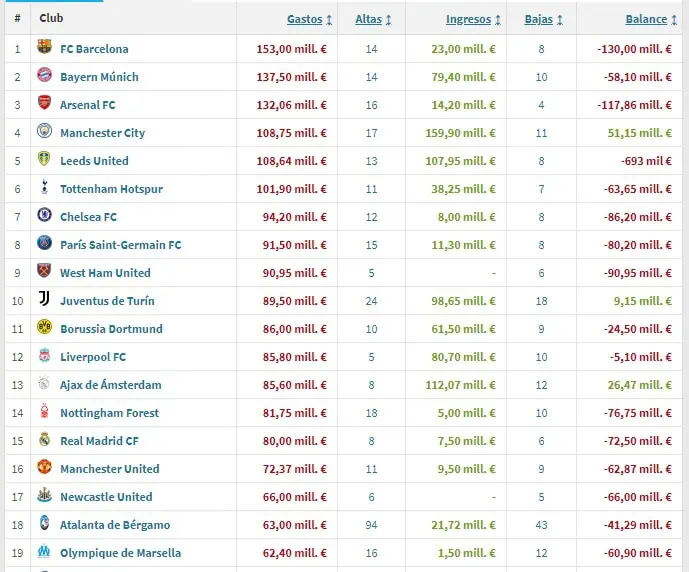The image size is (689, 572).
Task: Click sort arrow next to Balance
Action: (x=674, y=20)
